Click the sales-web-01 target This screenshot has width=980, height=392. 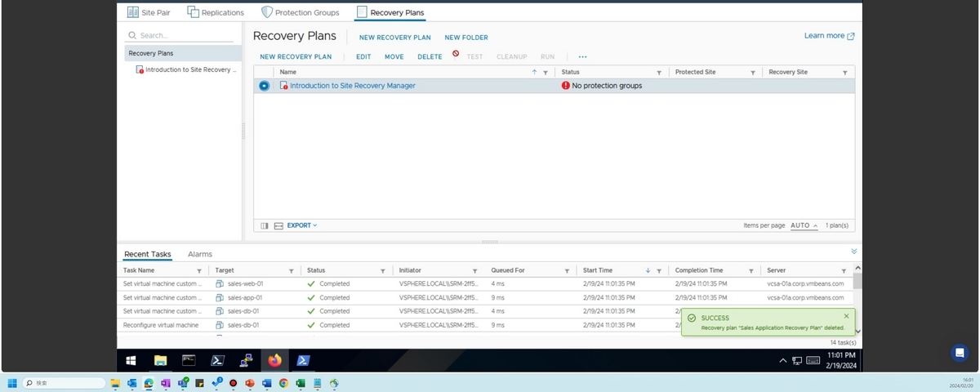(245, 284)
